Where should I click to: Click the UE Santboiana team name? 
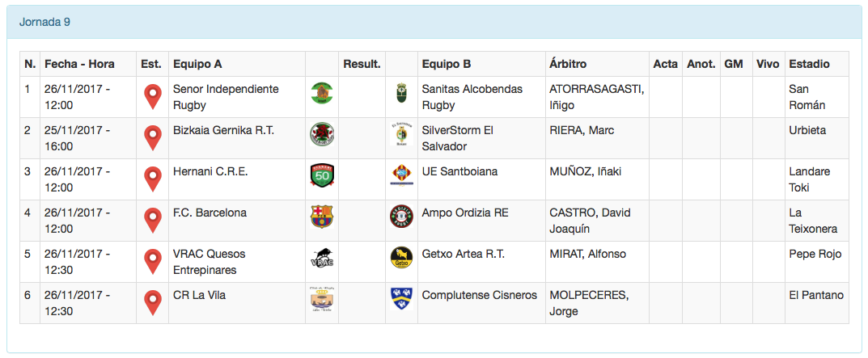[460, 171]
